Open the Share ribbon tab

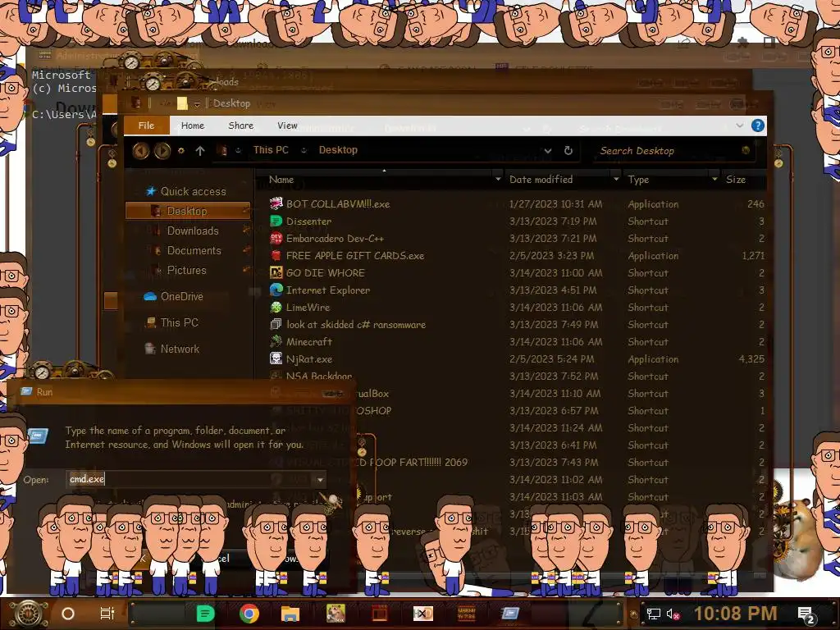(240, 126)
